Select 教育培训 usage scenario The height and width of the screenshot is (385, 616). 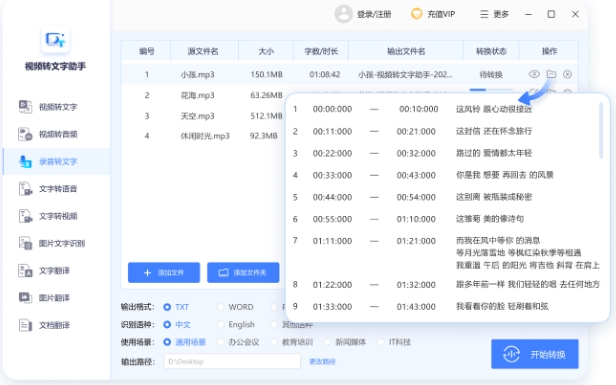pyautogui.click(x=292, y=342)
